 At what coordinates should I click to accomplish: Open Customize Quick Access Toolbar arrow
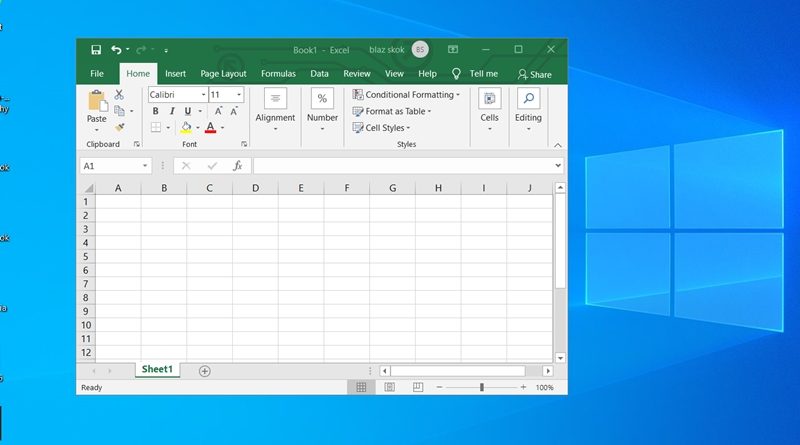tap(166, 50)
